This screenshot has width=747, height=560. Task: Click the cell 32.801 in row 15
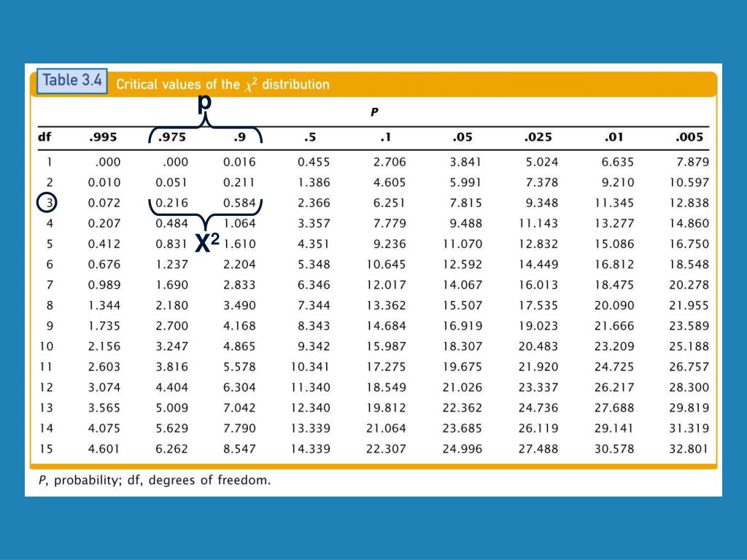tap(689, 449)
